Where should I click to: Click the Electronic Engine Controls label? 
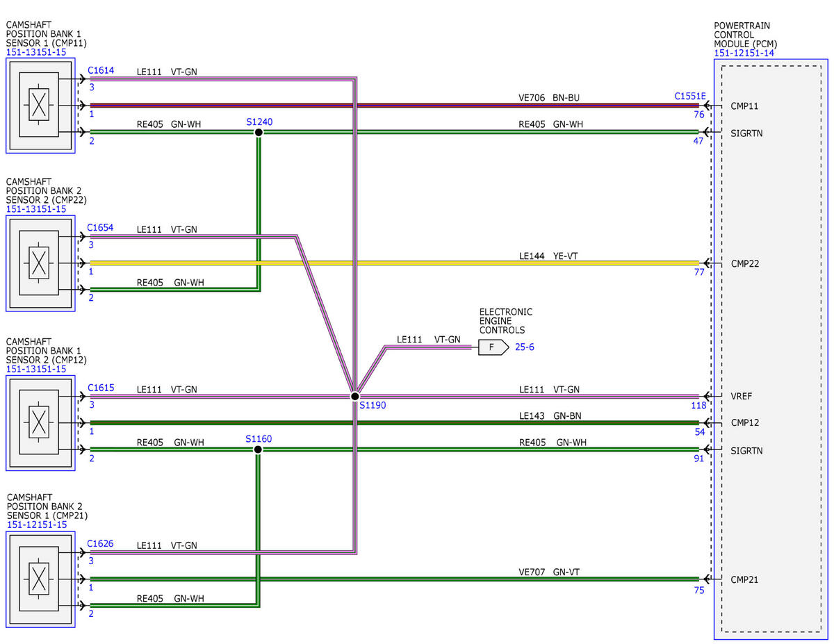pyautogui.click(x=506, y=321)
